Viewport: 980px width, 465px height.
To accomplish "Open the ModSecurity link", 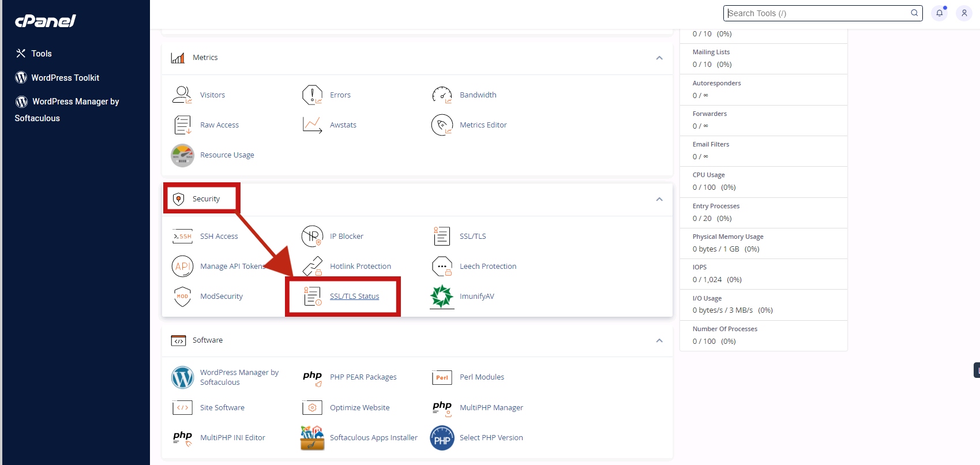I will (221, 297).
